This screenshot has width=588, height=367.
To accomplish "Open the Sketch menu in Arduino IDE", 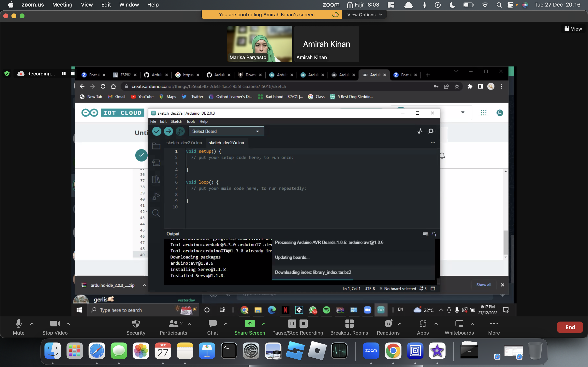I will pos(176,121).
